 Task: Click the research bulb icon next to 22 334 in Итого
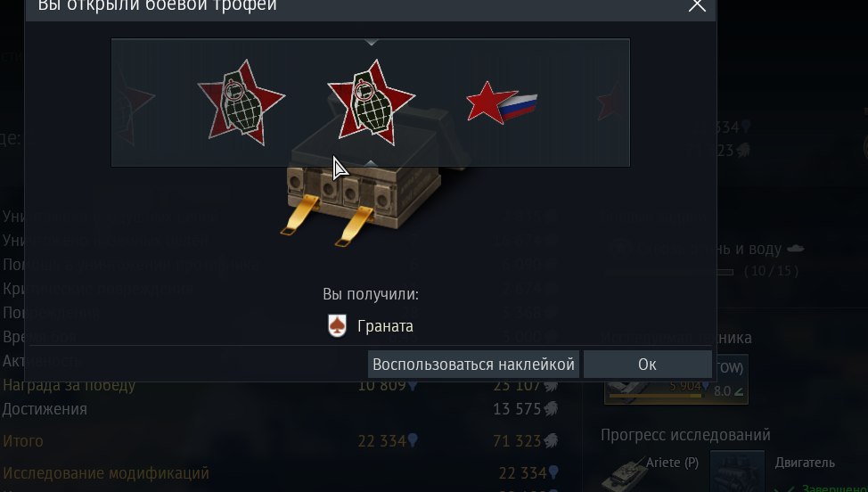click(413, 440)
